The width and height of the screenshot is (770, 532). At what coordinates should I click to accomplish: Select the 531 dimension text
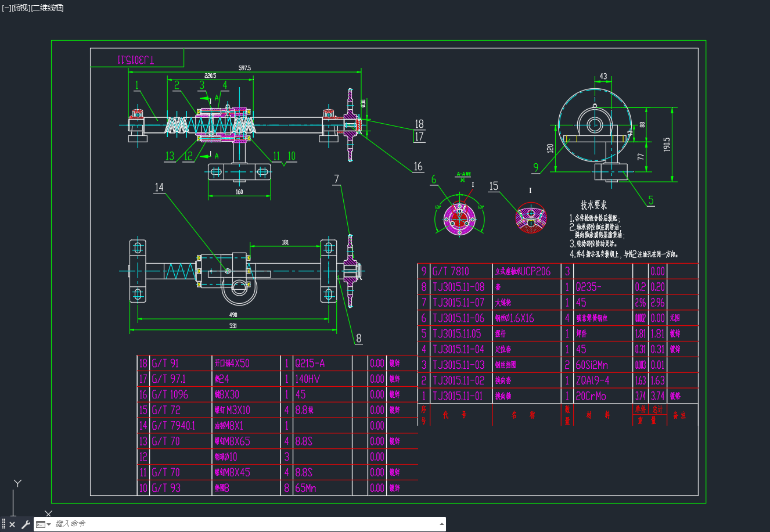(232, 326)
